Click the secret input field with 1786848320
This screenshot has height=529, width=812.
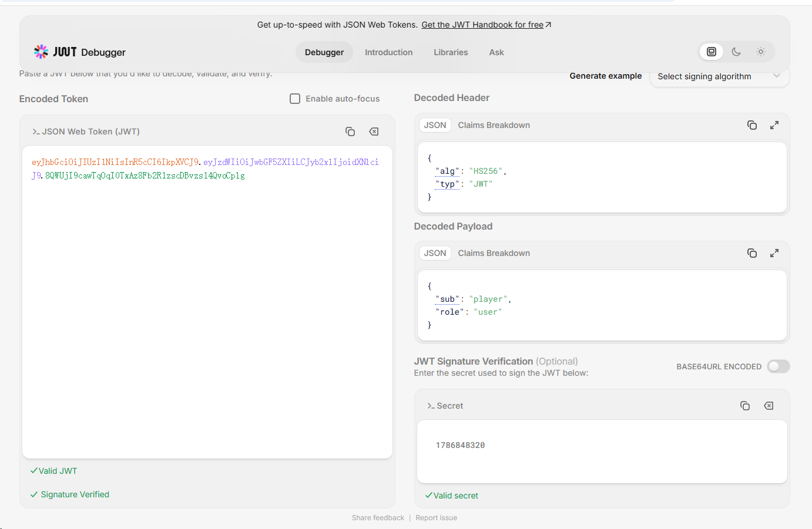pos(602,451)
